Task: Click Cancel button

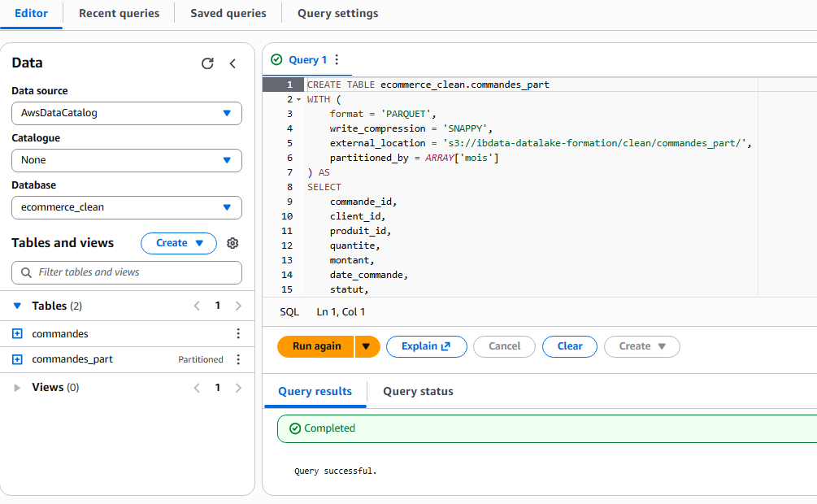Action: 504,346
